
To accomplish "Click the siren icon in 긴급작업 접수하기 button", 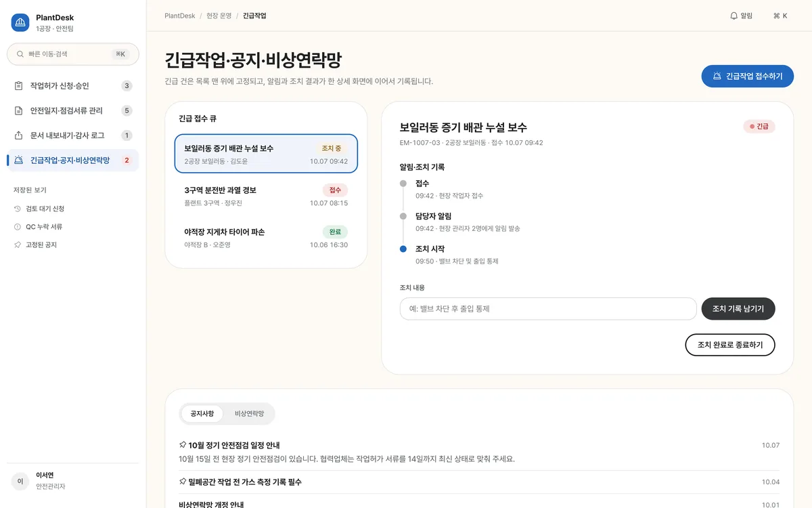I will (717, 77).
